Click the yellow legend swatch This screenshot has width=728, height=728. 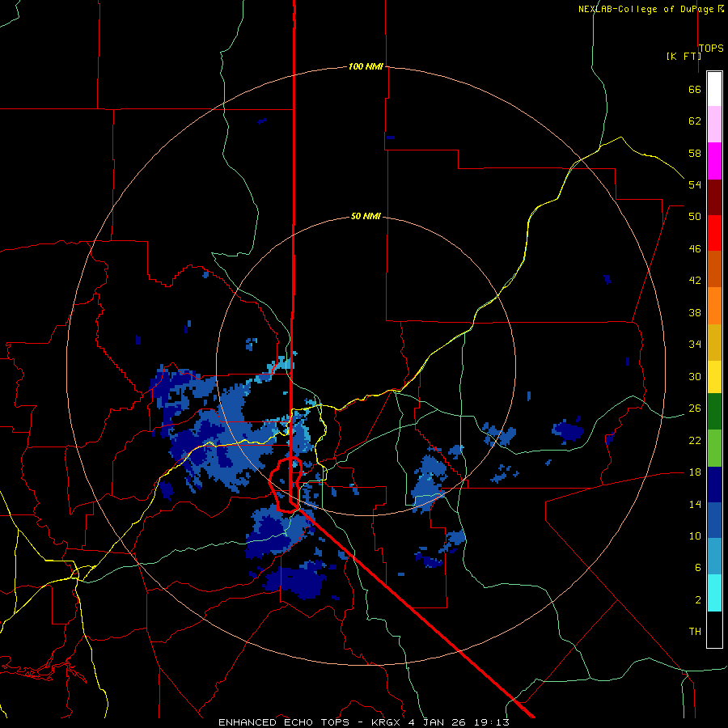pyautogui.click(x=714, y=377)
